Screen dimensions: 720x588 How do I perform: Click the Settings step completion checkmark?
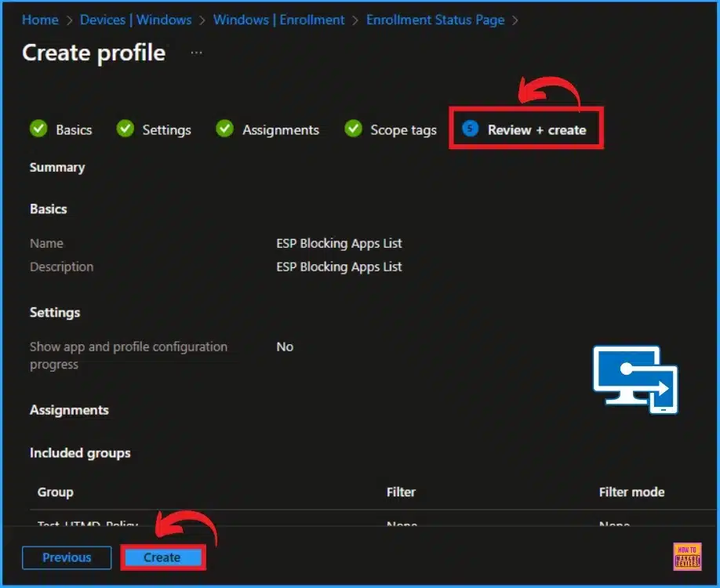(x=125, y=129)
